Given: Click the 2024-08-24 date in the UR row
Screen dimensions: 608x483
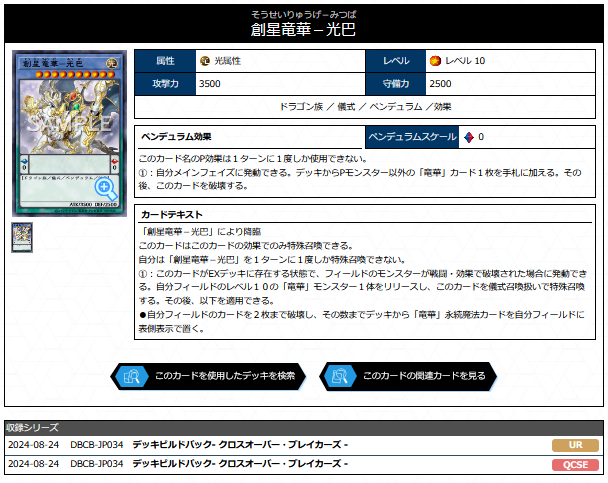Looking at the screenshot, I should click(x=33, y=445).
